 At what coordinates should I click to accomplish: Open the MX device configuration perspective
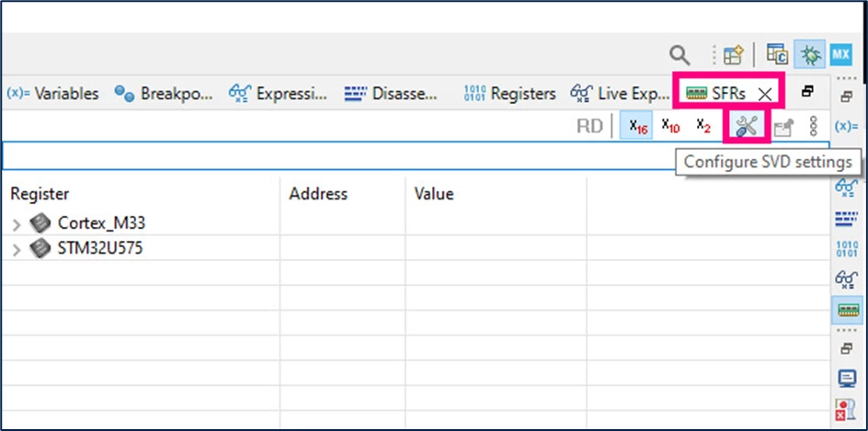point(840,54)
